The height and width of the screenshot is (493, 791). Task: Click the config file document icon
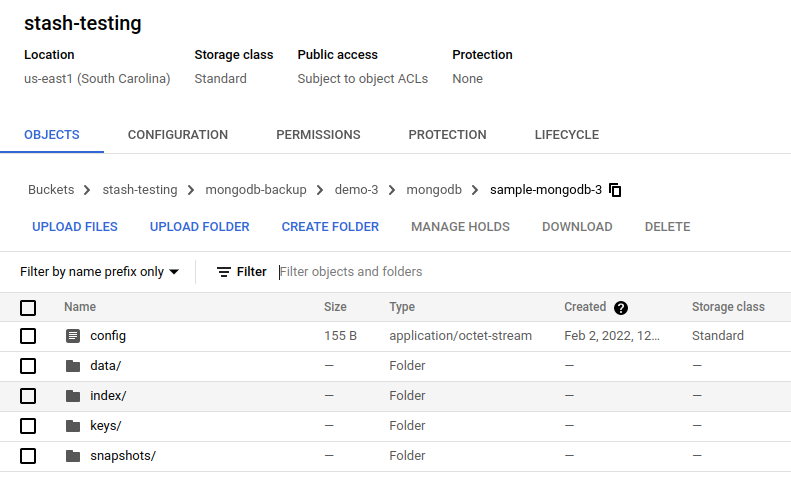click(x=72, y=336)
